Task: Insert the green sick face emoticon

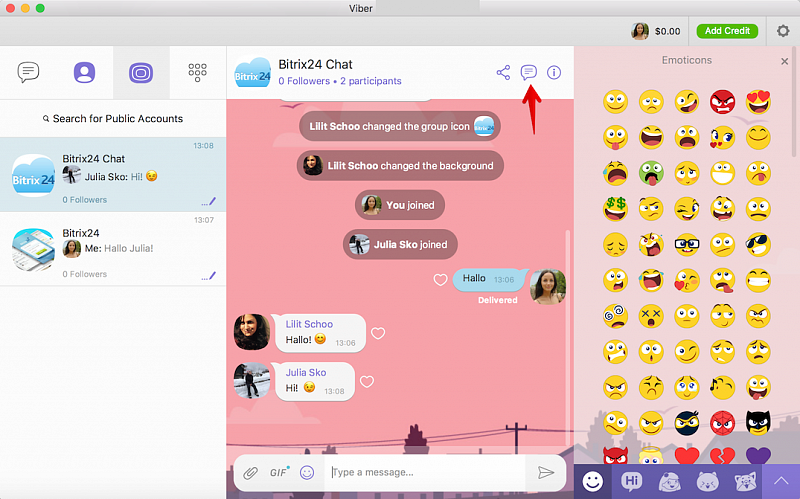Action: click(651, 173)
